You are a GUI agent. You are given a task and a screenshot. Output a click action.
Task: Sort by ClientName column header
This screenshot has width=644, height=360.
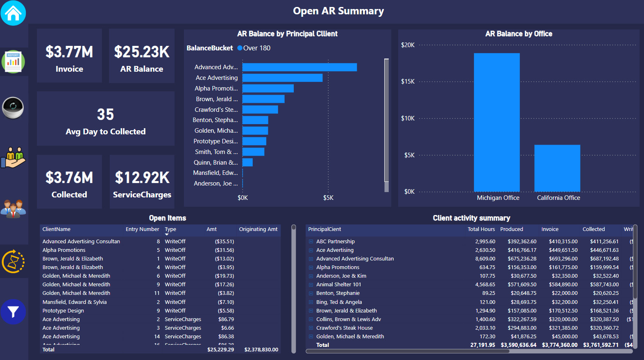click(x=57, y=229)
